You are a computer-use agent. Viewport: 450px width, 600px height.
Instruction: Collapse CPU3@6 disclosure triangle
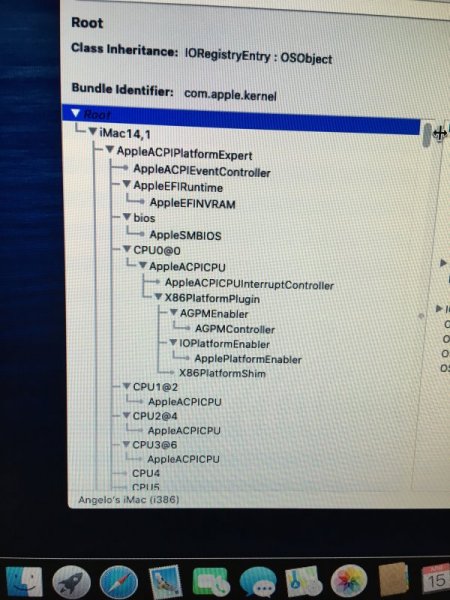pos(126,444)
